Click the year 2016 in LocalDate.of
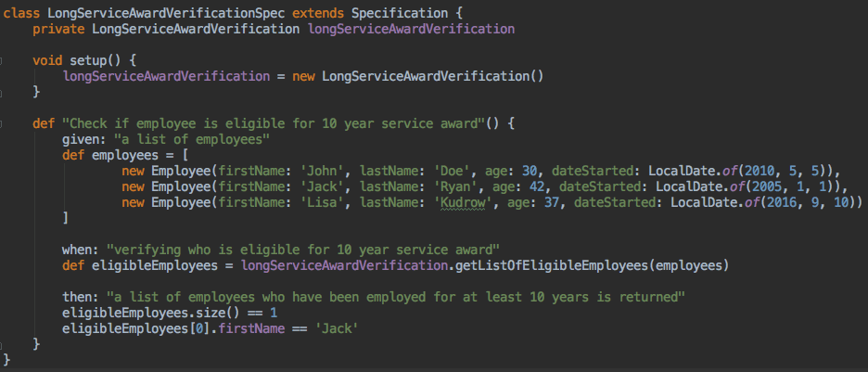Image resolution: width=868 pixels, height=372 pixels. coord(782,202)
